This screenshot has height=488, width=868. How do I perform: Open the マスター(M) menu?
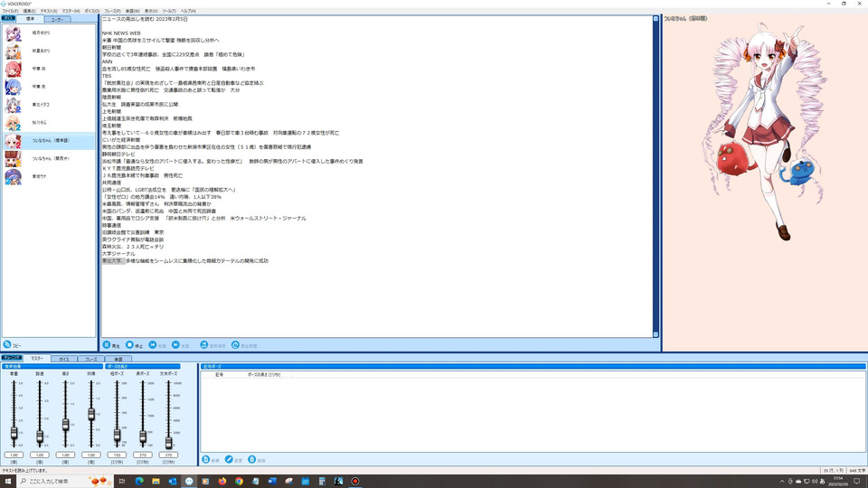coord(71,11)
